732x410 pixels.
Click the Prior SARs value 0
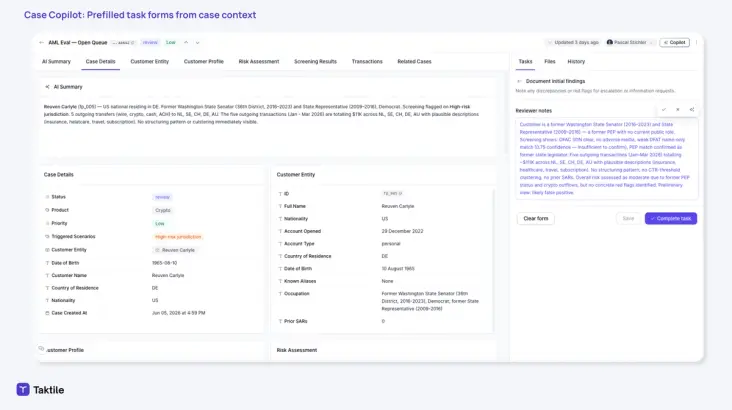click(383, 321)
